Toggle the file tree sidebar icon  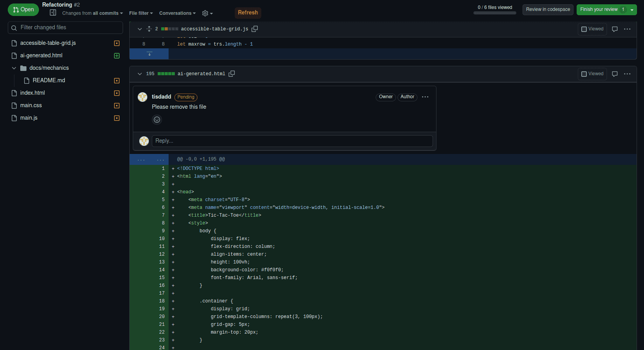(x=53, y=13)
